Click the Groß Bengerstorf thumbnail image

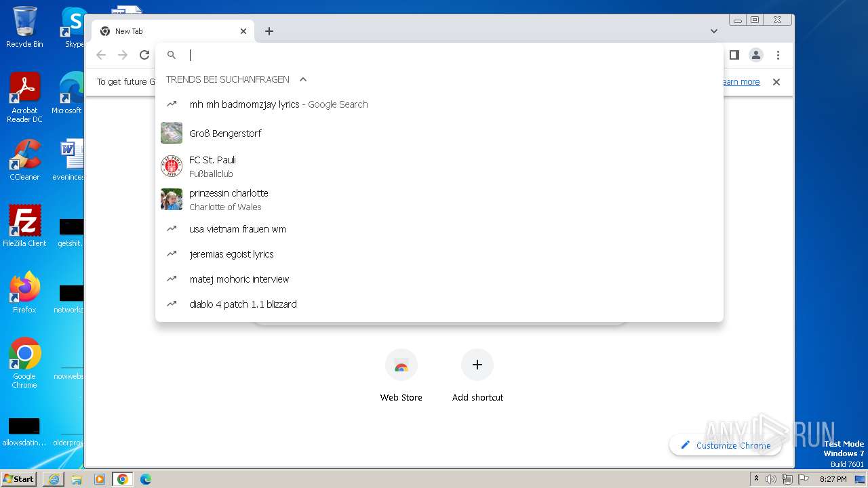[x=172, y=133]
